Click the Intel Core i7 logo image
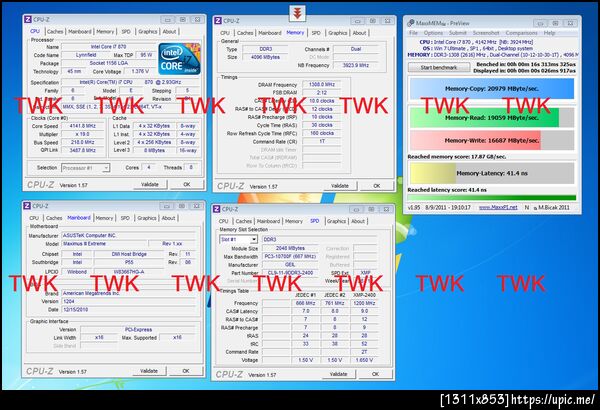Image resolution: width=600 pixels, height=410 pixels. click(179, 59)
